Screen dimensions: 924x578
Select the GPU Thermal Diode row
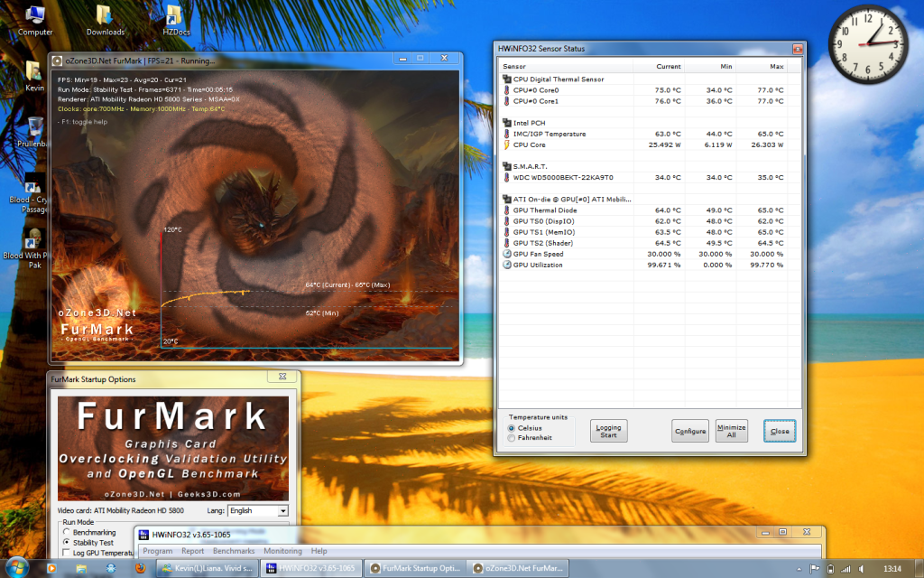pos(651,210)
